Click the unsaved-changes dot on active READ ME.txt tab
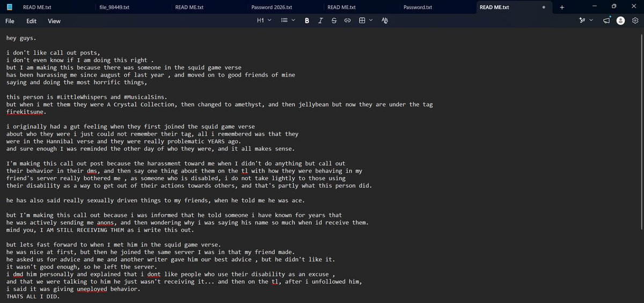Screen dimensions: 644x303 pos(544,8)
